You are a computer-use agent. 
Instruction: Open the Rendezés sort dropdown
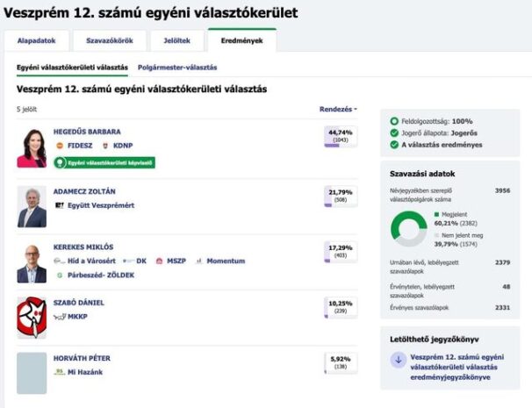(338, 109)
